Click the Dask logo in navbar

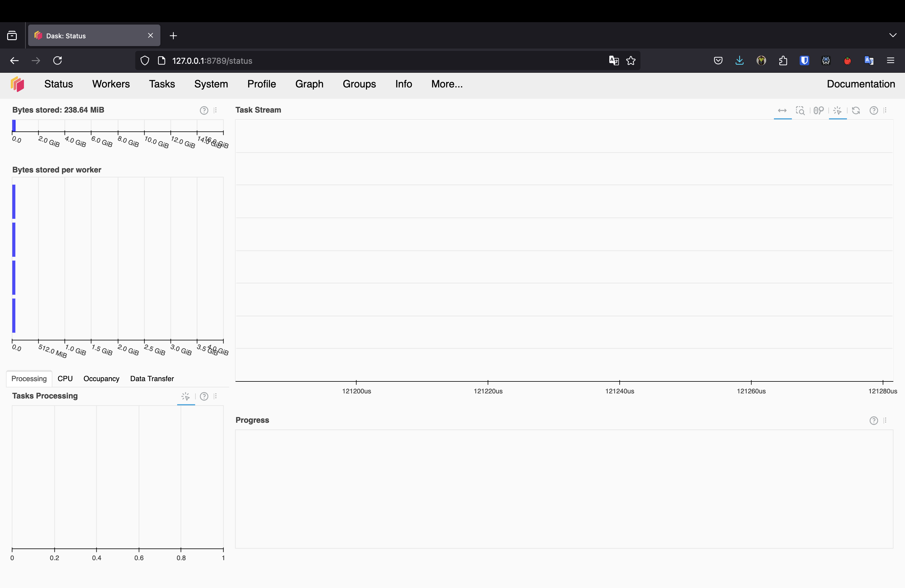tap(17, 84)
